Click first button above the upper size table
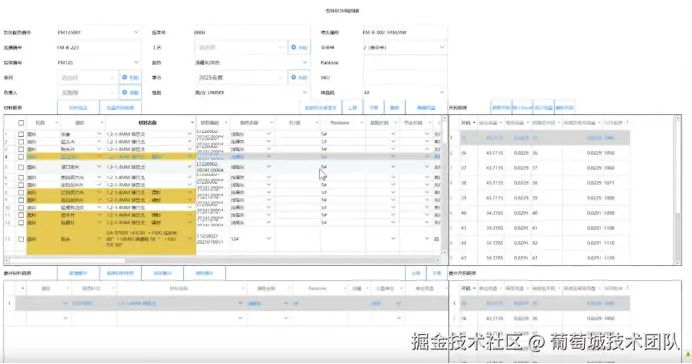Screen dimensions: 692x364 coord(501,107)
